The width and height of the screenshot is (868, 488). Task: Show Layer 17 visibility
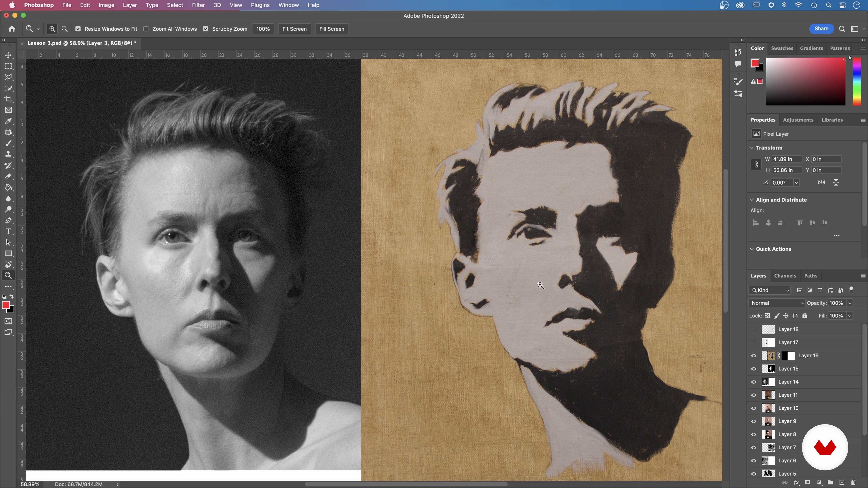click(753, 343)
